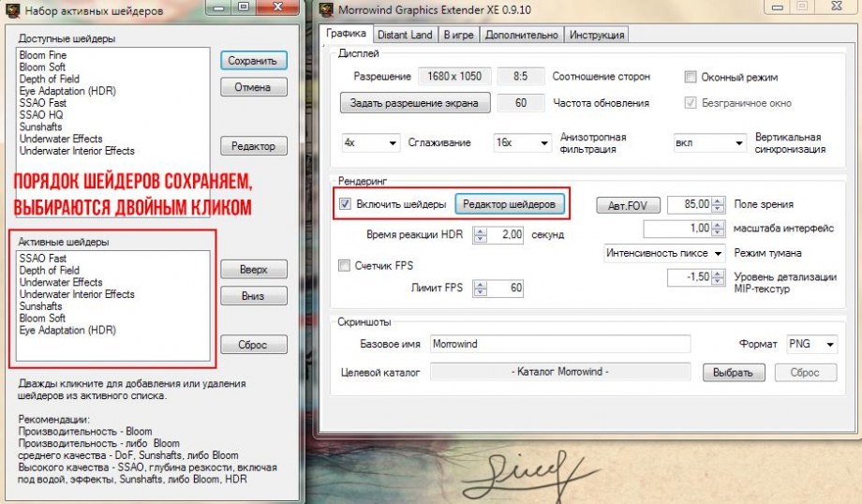Open the vertical sync вкл dropdown
The height and width of the screenshot is (504, 862).
tap(709, 143)
